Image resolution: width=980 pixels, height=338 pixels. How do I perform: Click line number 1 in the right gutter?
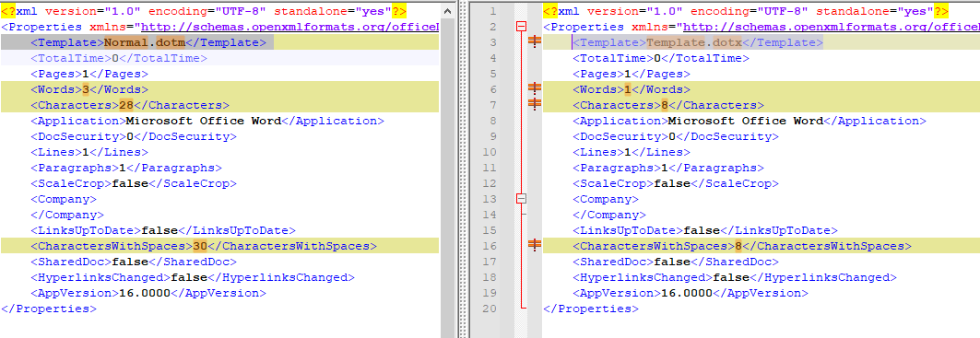coord(493,11)
